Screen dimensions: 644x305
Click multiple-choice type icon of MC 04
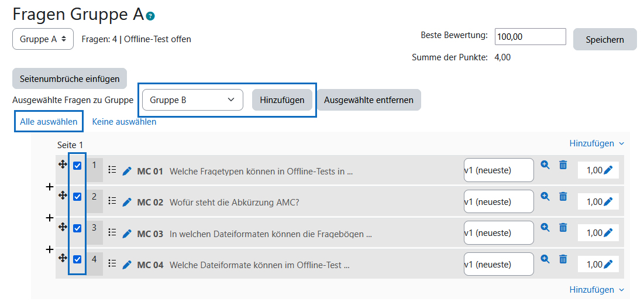(112, 263)
